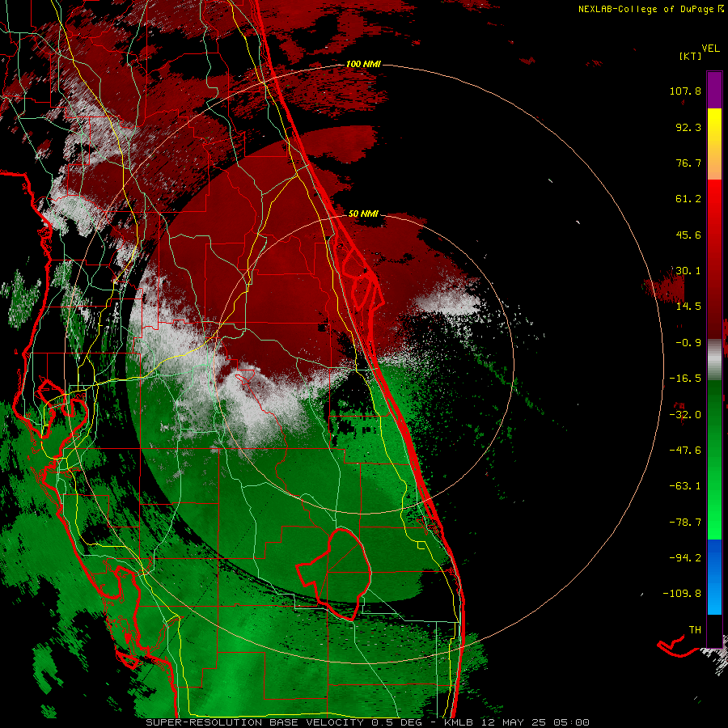Image resolution: width=728 pixels, height=728 pixels.
Task: Click the 14.5 legend value
Action: tap(688, 307)
